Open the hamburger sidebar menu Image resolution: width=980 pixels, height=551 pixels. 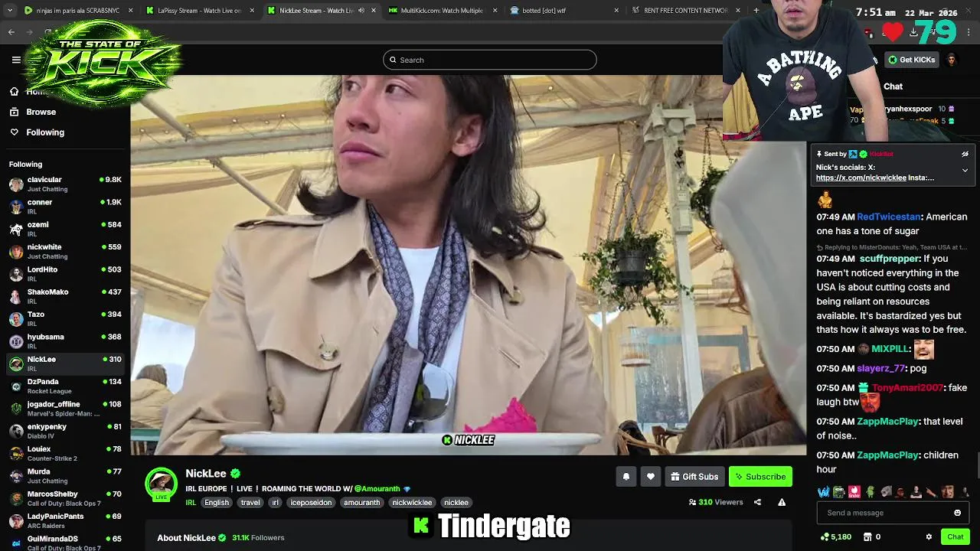tap(16, 60)
